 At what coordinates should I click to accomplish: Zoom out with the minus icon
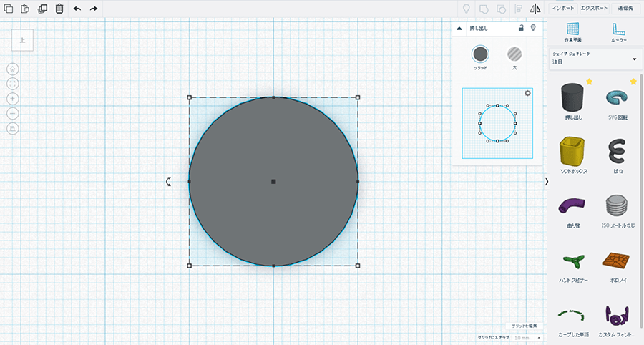click(x=13, y=114)
